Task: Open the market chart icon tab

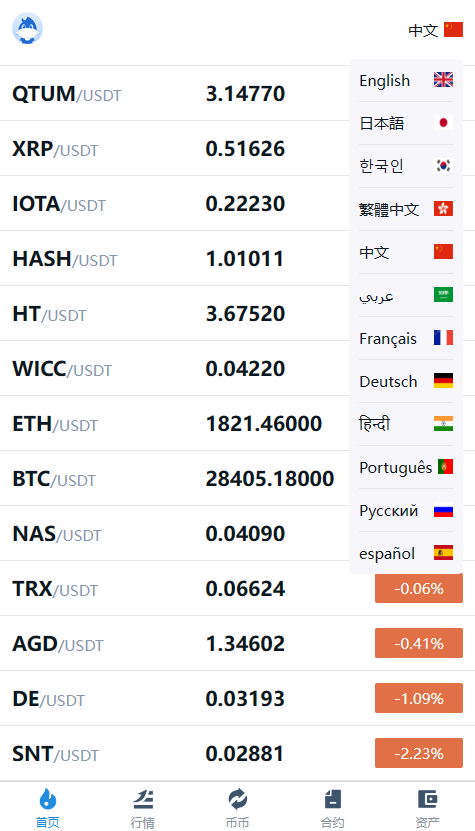Action: [143, 799]
